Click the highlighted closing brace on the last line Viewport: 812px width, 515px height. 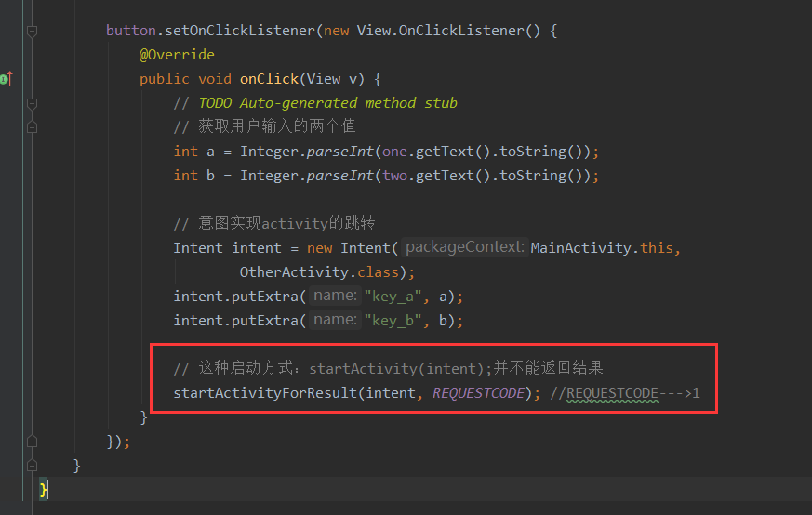44,489
